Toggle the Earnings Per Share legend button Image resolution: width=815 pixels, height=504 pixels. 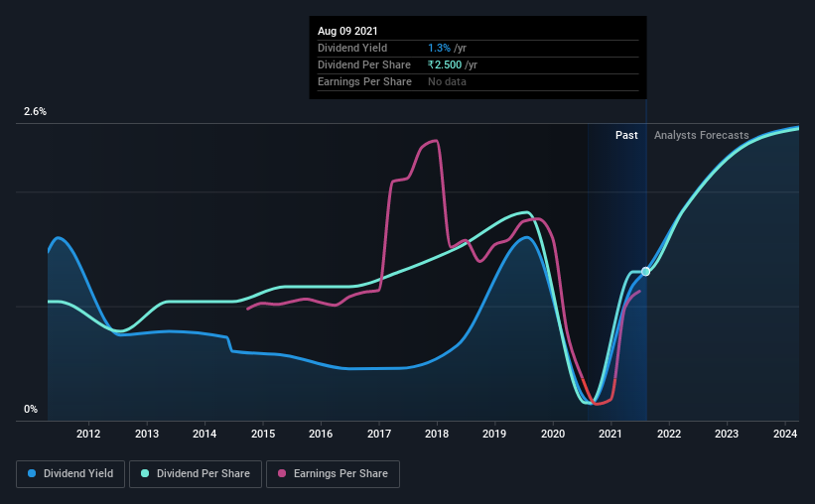(x=333, y=474)
